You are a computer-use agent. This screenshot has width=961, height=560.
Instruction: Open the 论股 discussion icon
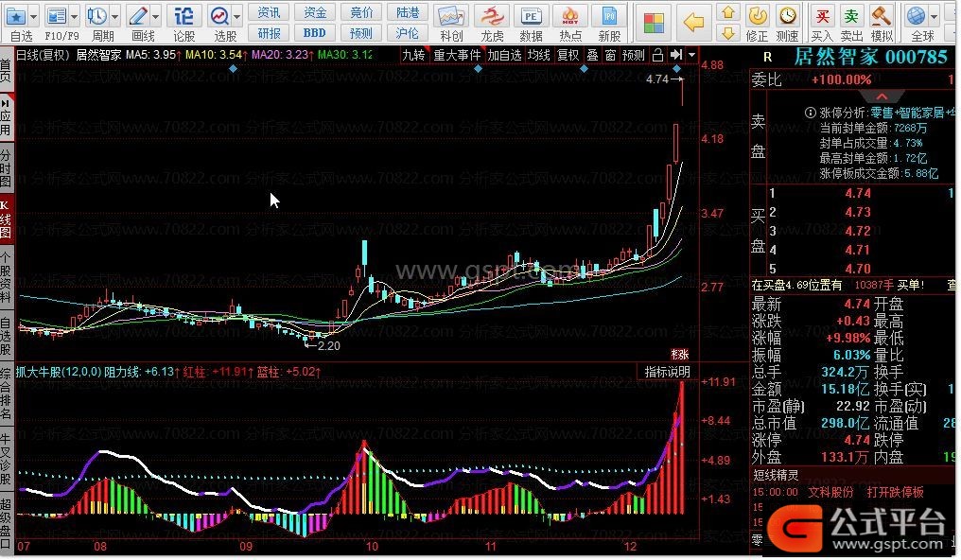(183, 16)
